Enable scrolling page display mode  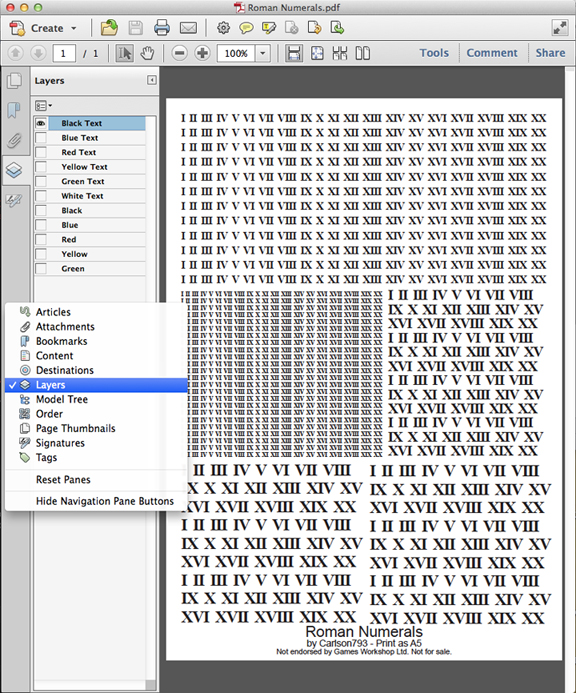coord(294,53)
